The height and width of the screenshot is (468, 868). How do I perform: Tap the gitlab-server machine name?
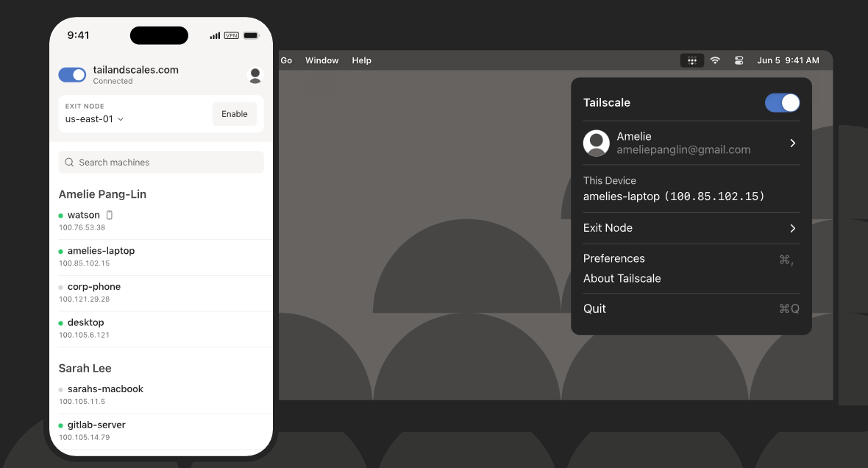pyautogui.click(x=96, y=425)
